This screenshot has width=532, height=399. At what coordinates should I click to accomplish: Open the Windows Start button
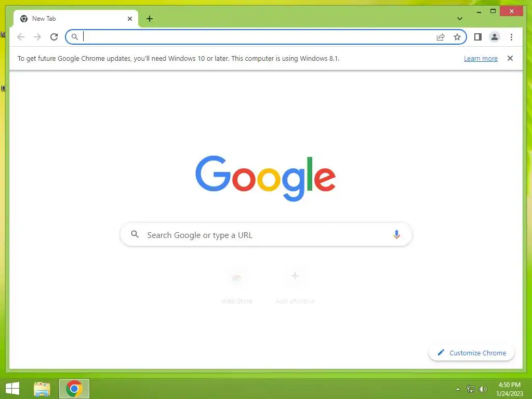[x=12, y=389]
